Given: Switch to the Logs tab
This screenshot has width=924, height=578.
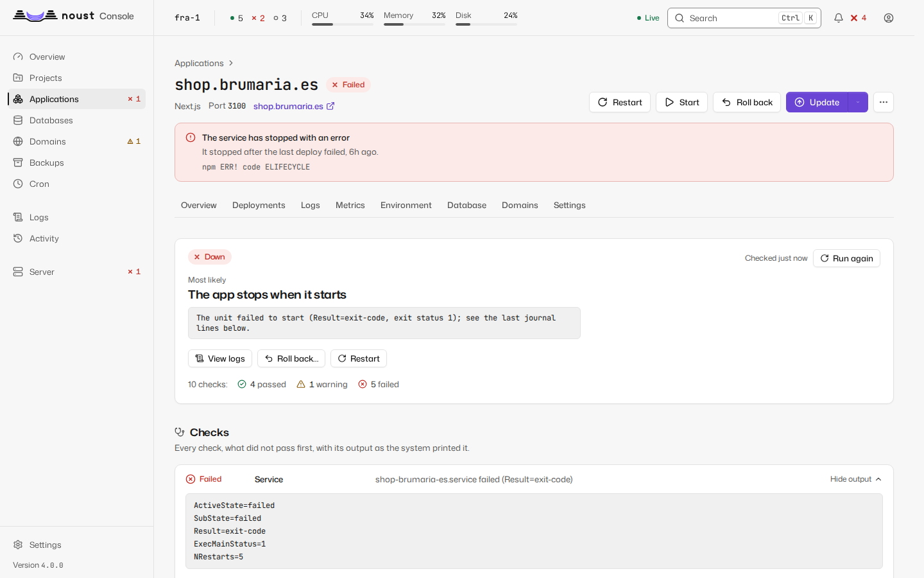Looking at the screenshot, I should pyautogui.click(x=311, y=205).
